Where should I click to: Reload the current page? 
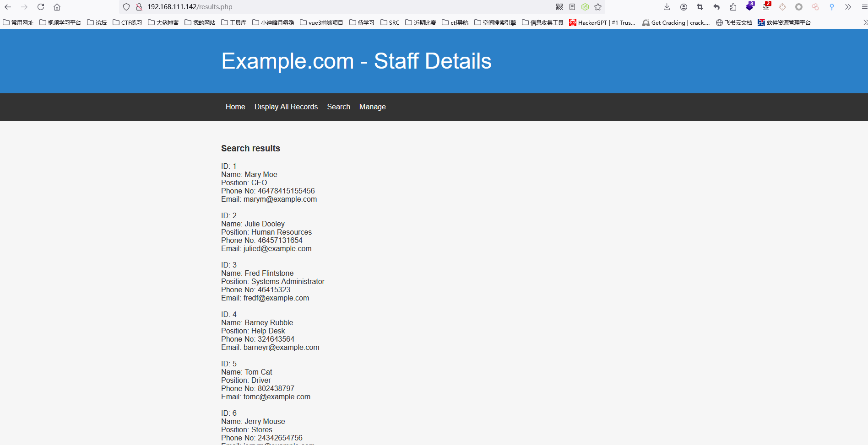coord(41,7)
